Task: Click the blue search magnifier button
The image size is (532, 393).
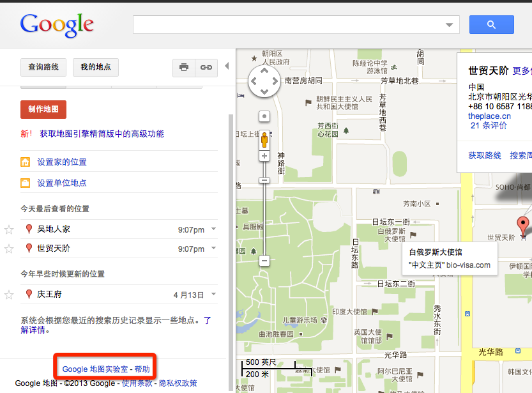Action: tap(491, 24)
